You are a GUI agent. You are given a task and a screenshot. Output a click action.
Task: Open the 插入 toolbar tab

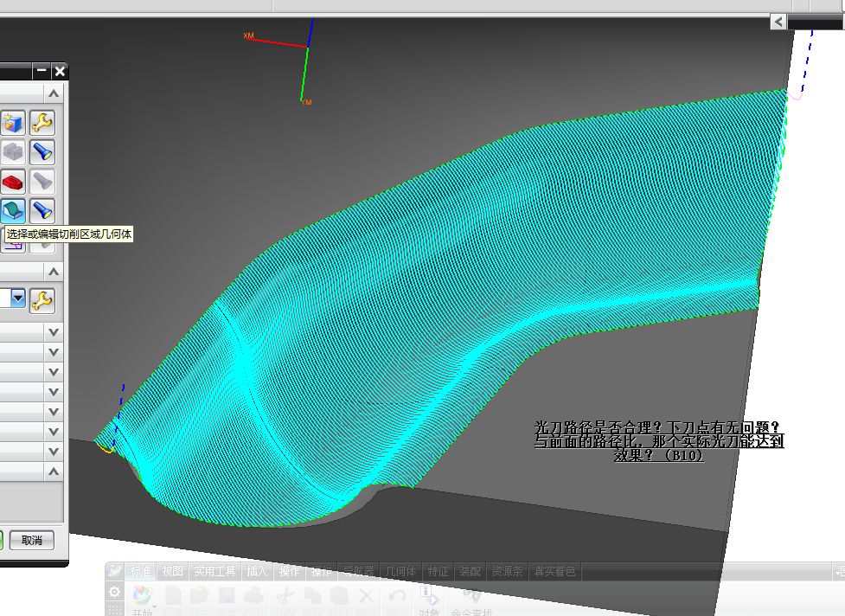point(257,571)
